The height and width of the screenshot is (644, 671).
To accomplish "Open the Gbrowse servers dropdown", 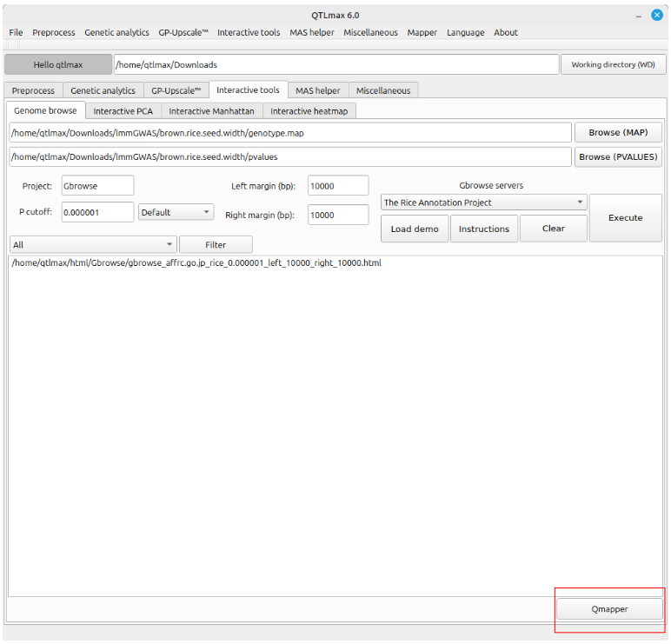I will pyautogui.click(x=483, y=202).
